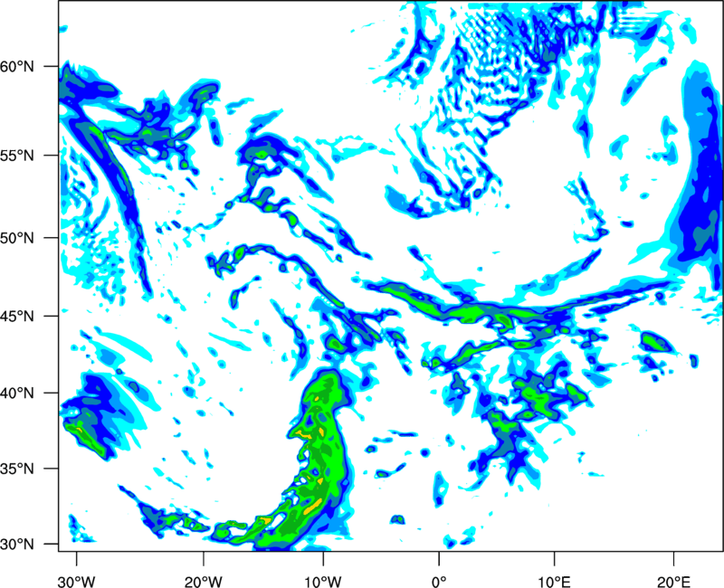Screen dimensions: 724x588
Task: Click the 10°W longitude label
Action: 323,582
